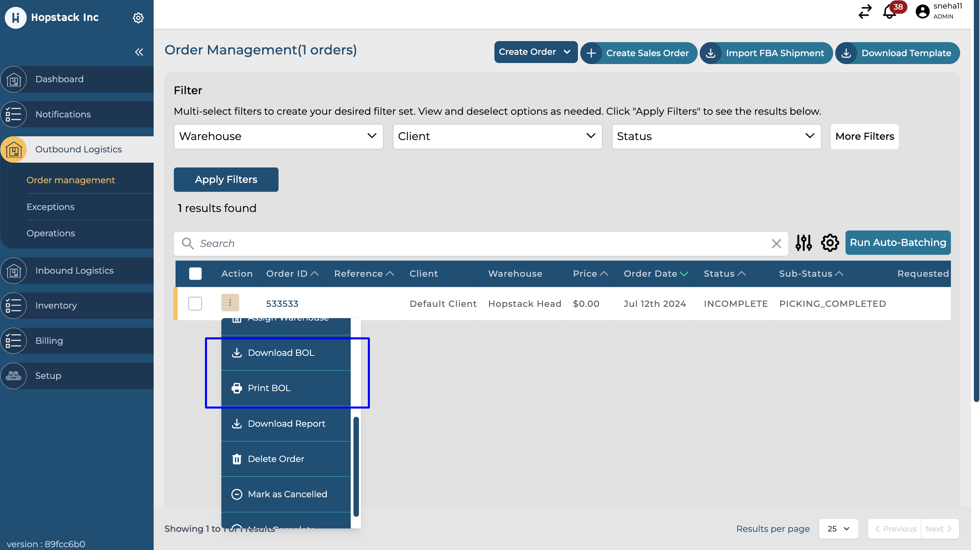Open order 533533 link

coord(282,304)
